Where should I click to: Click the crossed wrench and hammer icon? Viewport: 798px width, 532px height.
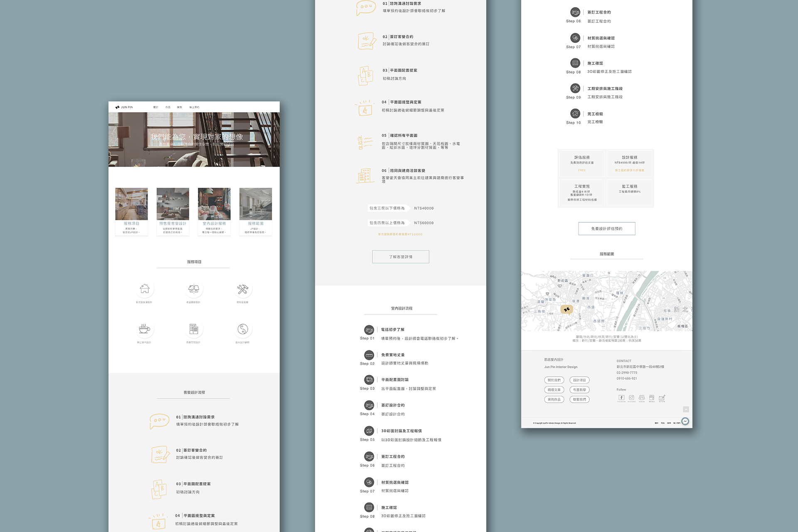pos(243,289)
